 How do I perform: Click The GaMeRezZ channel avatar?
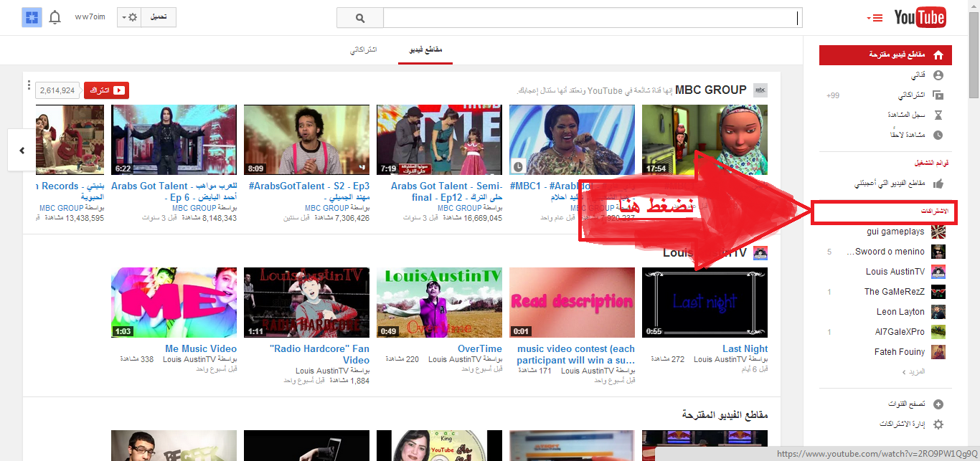(938, 292)
